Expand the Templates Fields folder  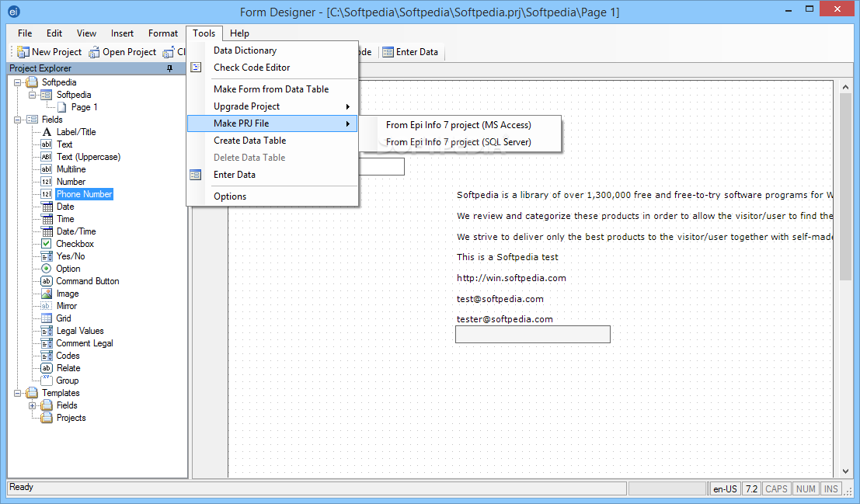[x=33, y=406]
